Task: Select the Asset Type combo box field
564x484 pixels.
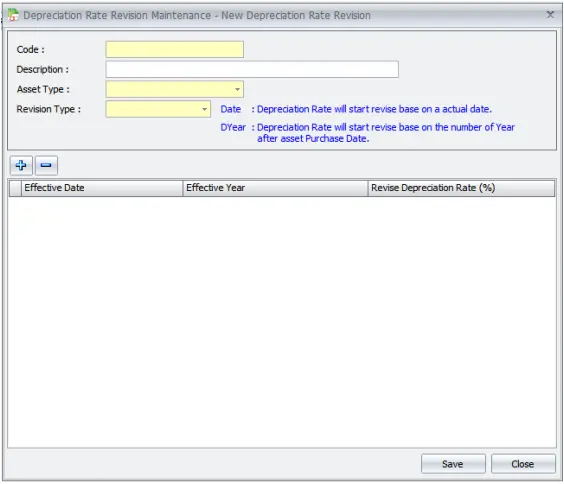Action: coord(174,89)
